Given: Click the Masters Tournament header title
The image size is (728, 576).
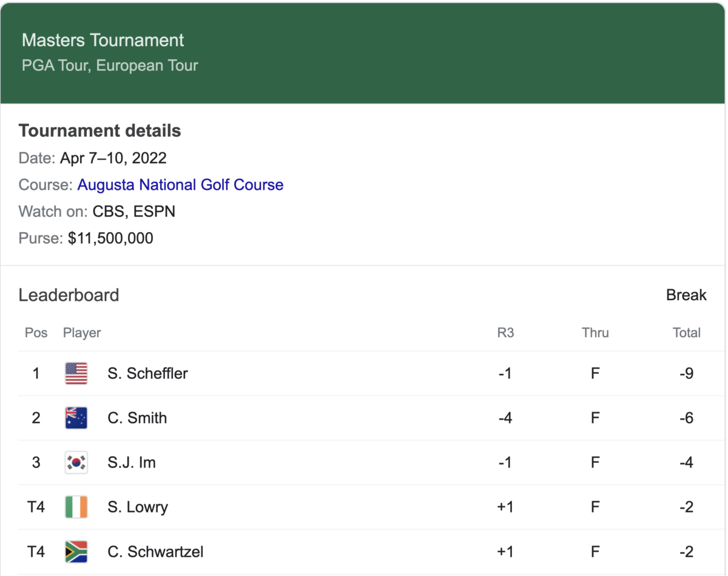Looking at the screenshot, I should pyautogui.click(x=103, y=41).
